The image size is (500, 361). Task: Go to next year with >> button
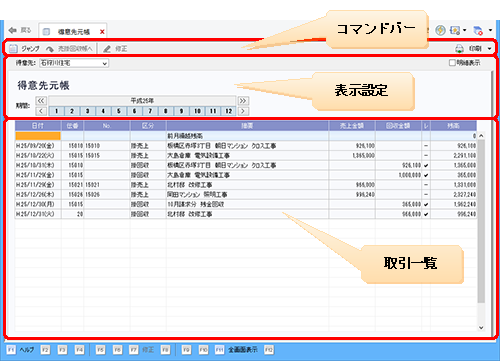coord(243,101)
